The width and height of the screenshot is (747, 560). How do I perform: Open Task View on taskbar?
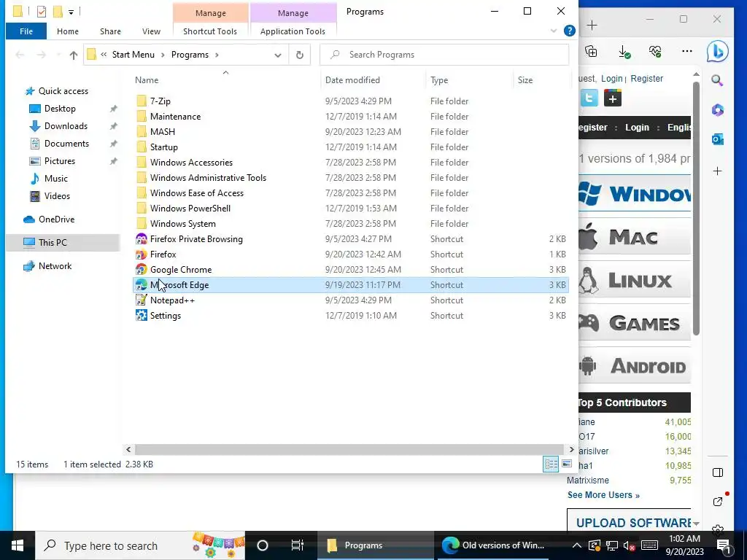point(298,545)
